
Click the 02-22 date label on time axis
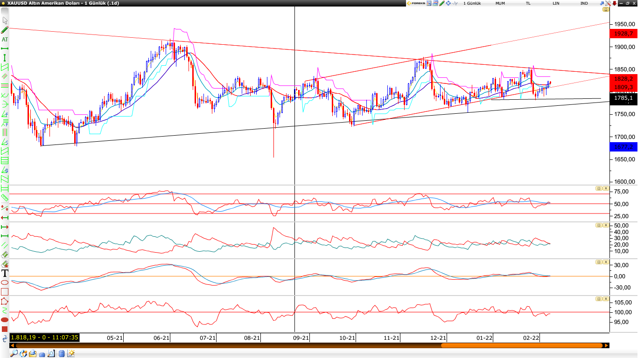pos(531,338)
